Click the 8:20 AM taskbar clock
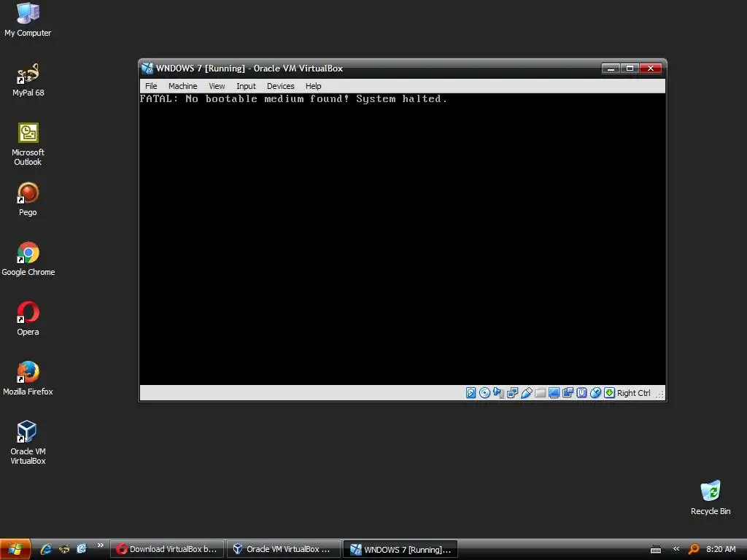 pos(721,549)
